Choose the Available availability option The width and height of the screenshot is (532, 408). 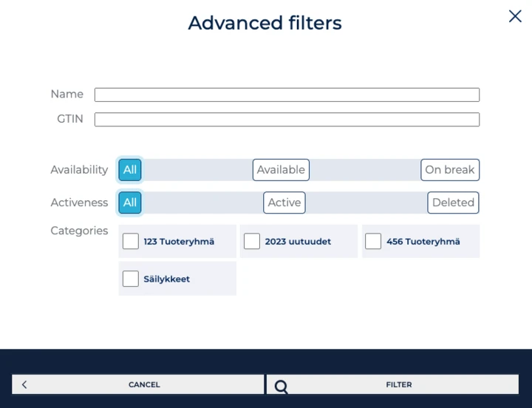point(281,170)
